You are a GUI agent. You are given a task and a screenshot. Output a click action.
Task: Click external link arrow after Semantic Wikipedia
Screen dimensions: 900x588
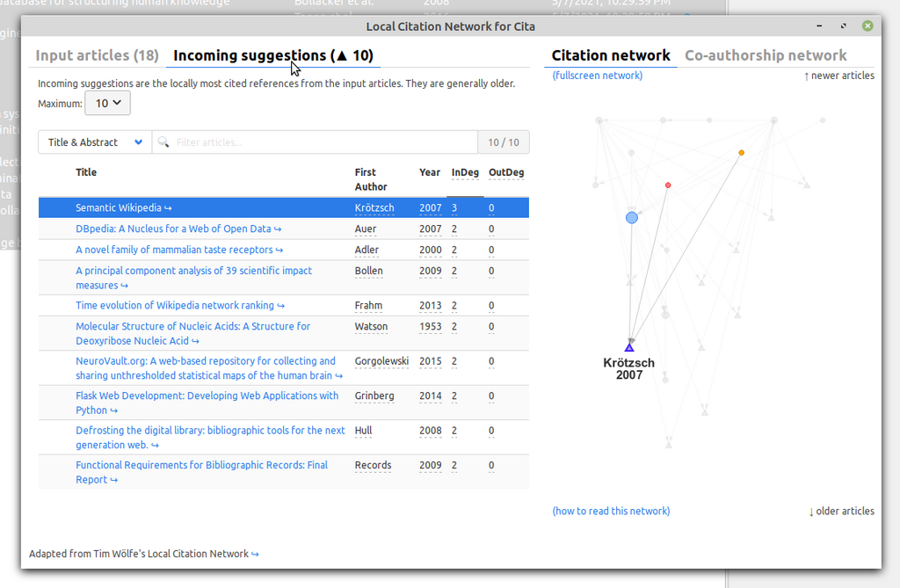click(x=168, y=208)
